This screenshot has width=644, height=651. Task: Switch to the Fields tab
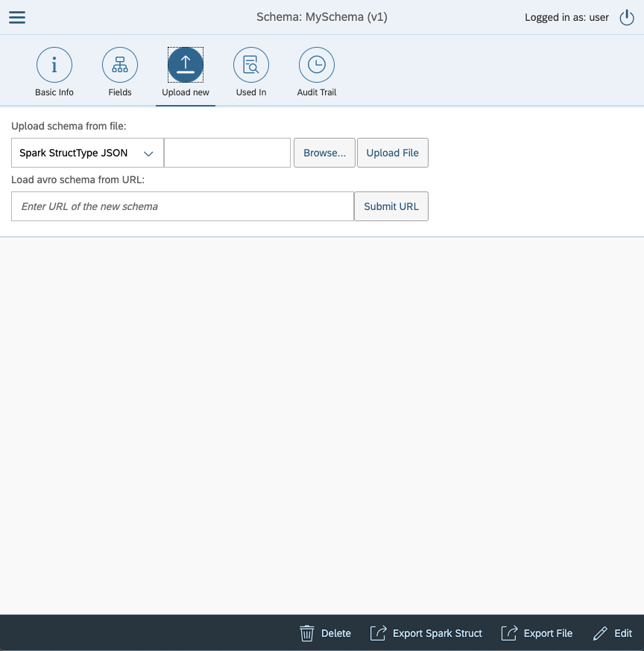[120, 72]
